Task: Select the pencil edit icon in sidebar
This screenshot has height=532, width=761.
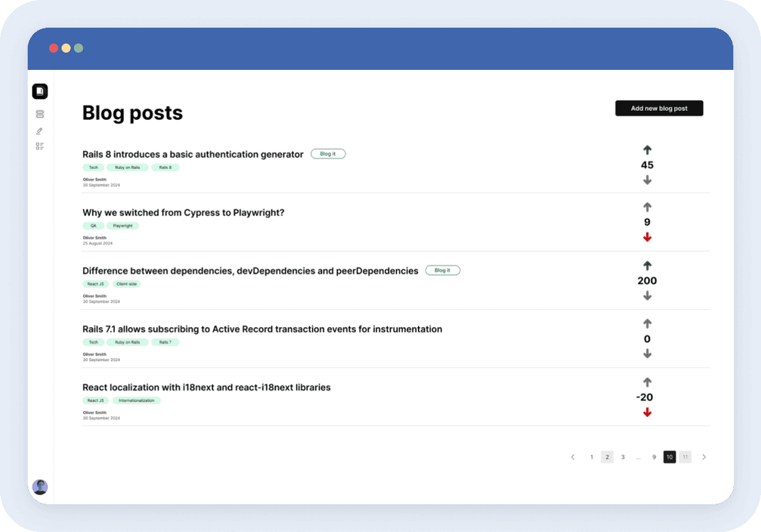Action: (40, 130)
